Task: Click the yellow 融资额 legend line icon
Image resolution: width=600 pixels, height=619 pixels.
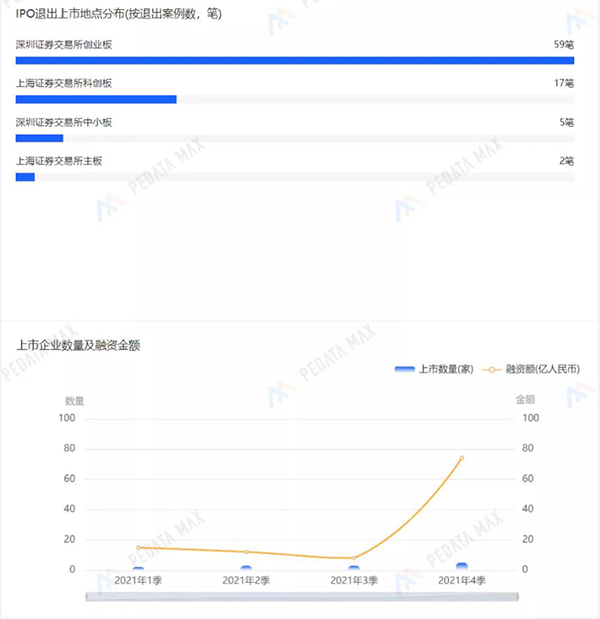Action: point(491,369)
